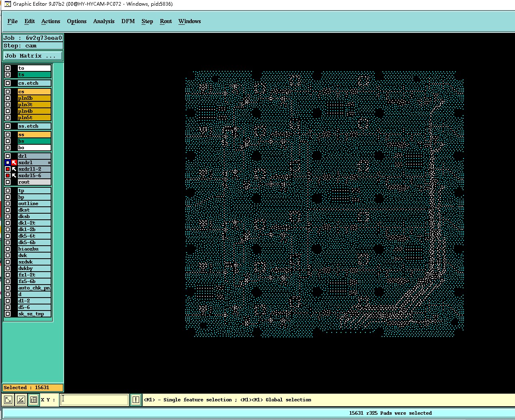This screenshot has width=515, height=420.
Task: Select the cs layer name swatch
Action: [x=34, y=92]
